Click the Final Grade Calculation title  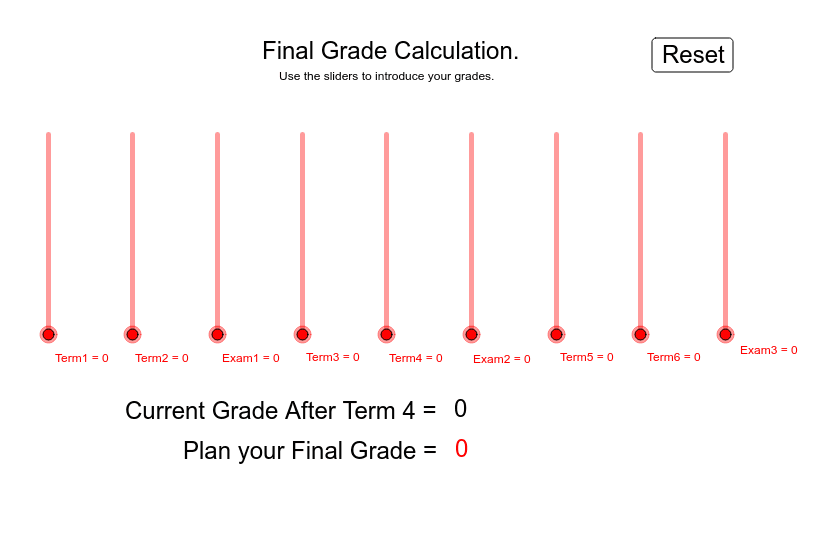[391, 51]
